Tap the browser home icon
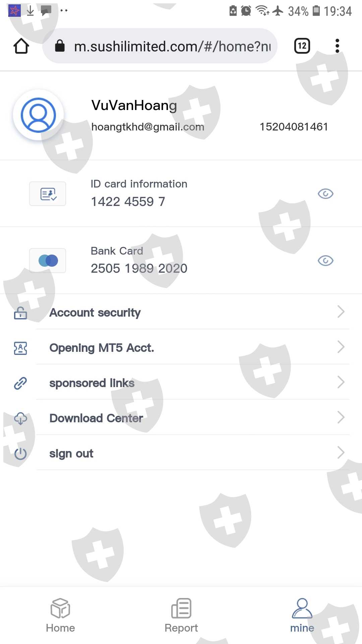Viewport: 362px width, 644px height. pos(21,46)
